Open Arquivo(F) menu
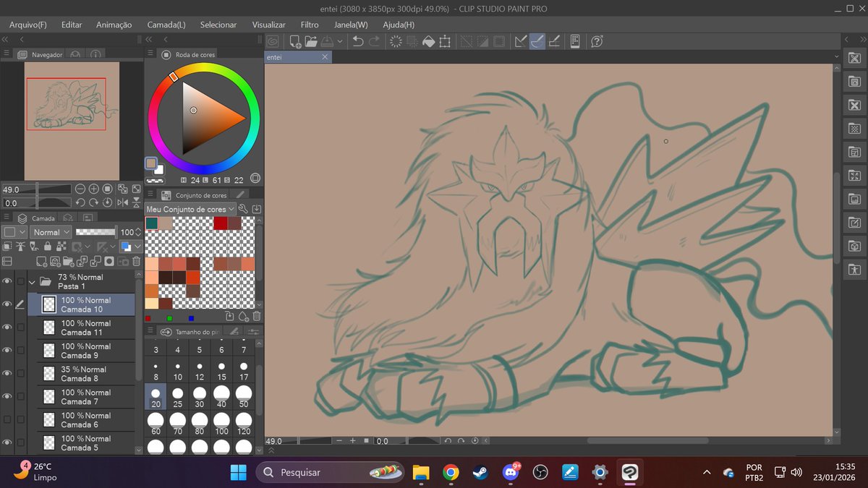 28,25
